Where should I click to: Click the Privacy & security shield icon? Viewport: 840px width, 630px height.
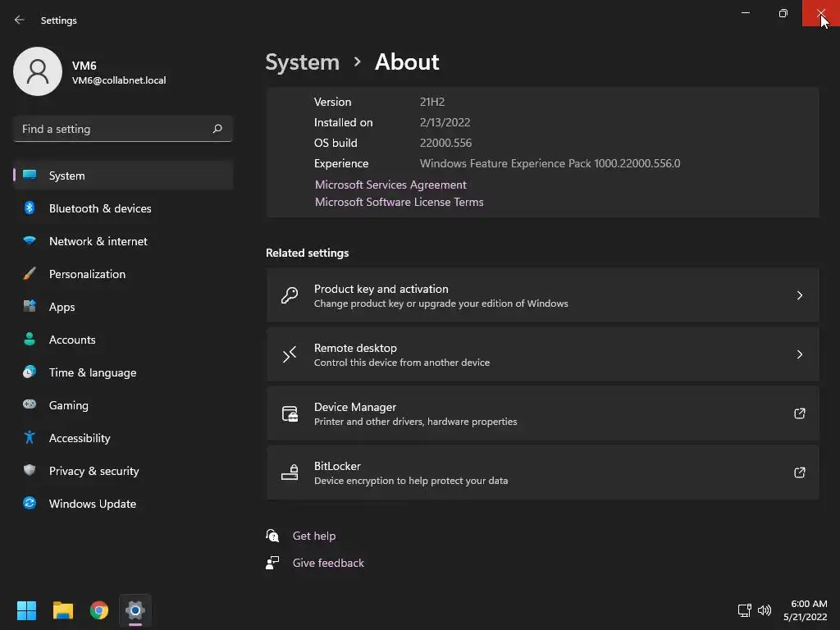[x=30, y=471]
